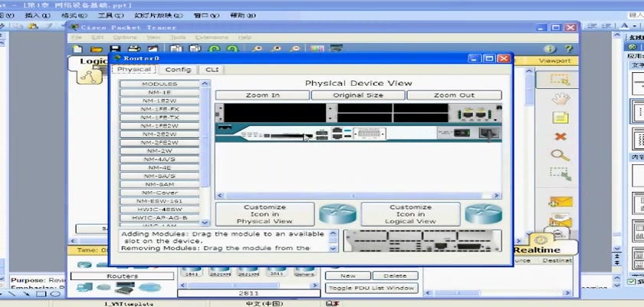
Task: Click the Zoom Out button in Physical Device View
Action: [x=454, y=95]
